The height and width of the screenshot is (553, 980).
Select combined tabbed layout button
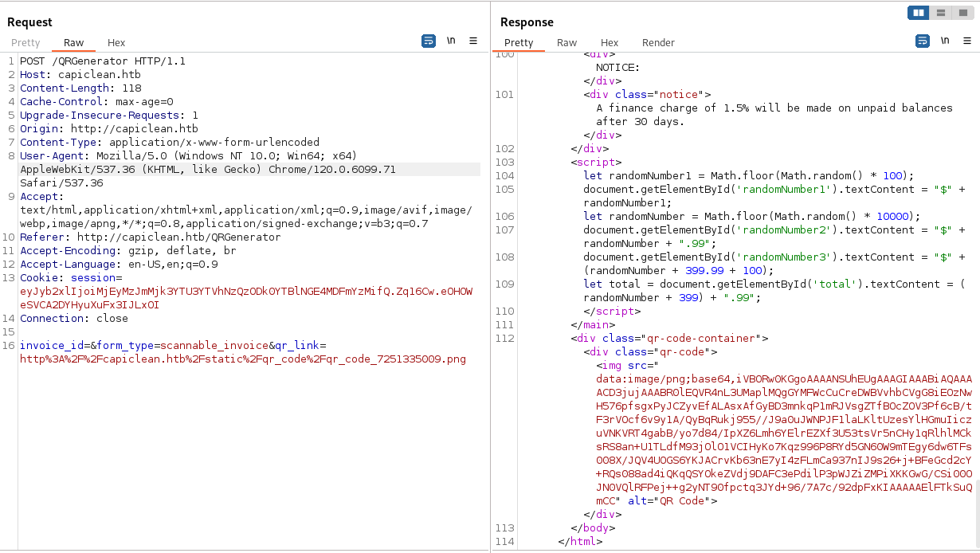962,13
